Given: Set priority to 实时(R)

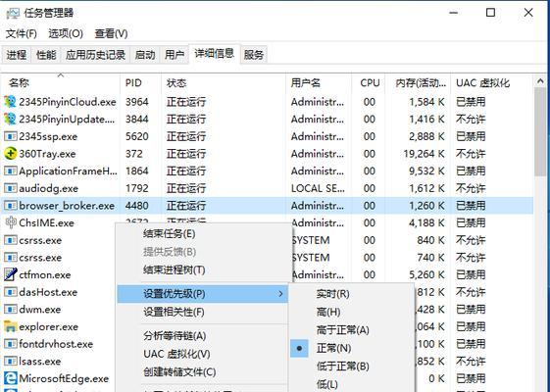Looking at the screenshot, I should point(351,294).
